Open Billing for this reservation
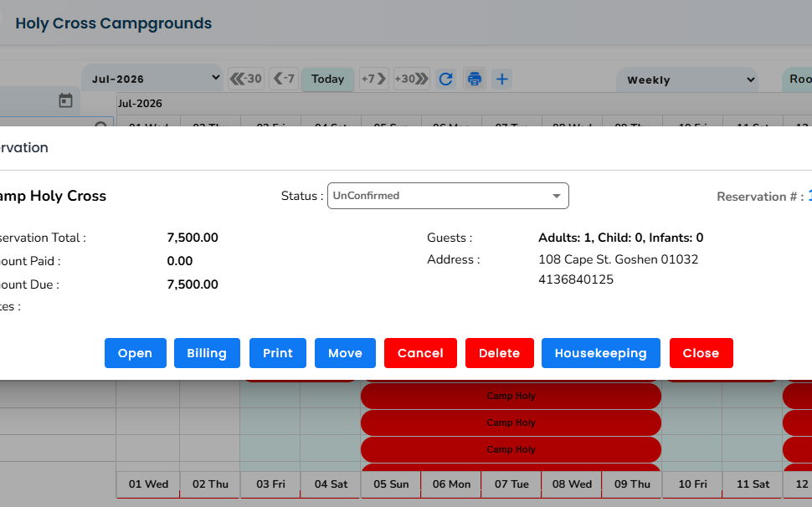 207,353
